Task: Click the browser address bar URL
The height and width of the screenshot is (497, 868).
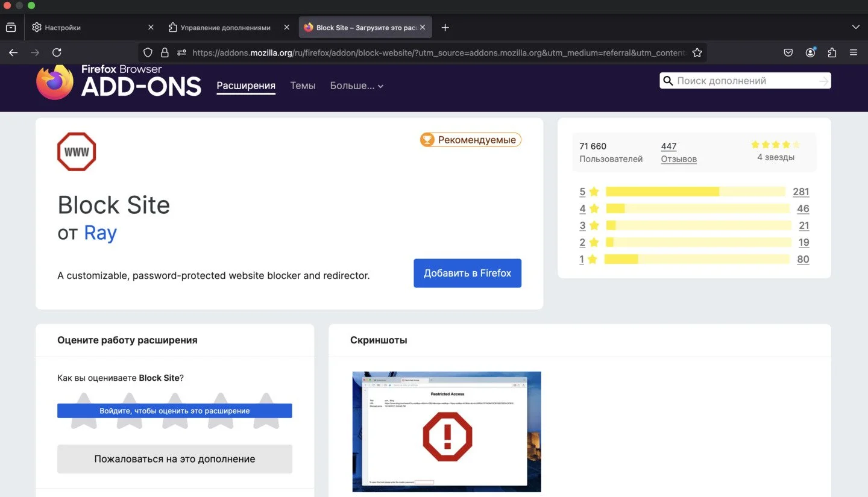Action: tap(439, 52)
